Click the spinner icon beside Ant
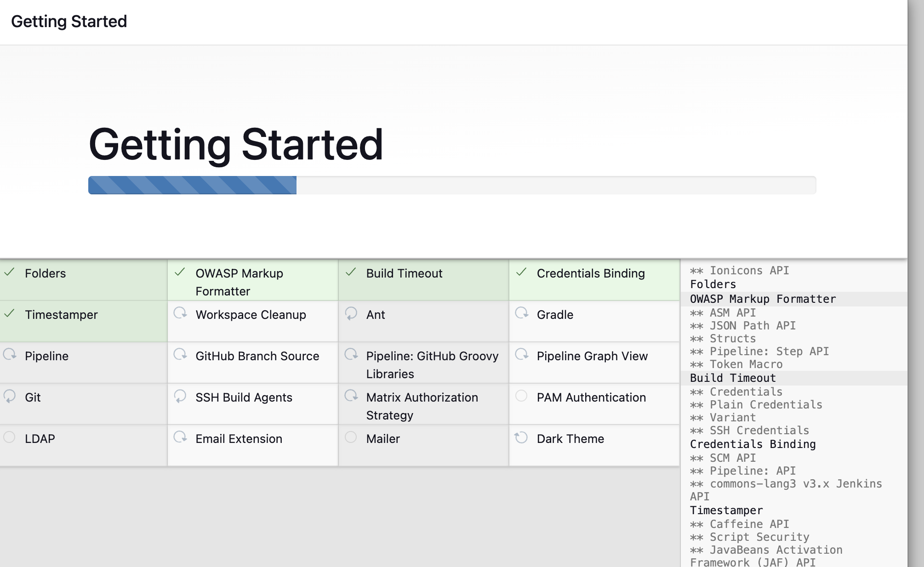The image size is (924, 567). (x=351, y=313)
